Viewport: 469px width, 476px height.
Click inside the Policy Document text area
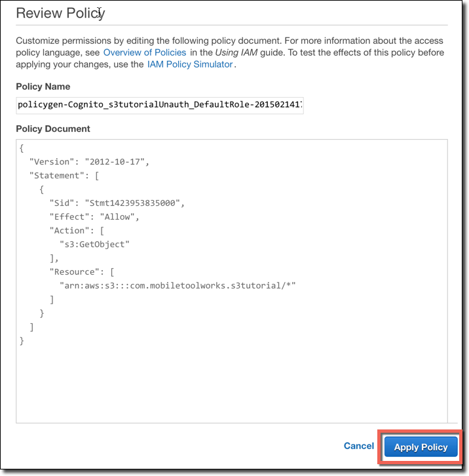tap(232, 281)
